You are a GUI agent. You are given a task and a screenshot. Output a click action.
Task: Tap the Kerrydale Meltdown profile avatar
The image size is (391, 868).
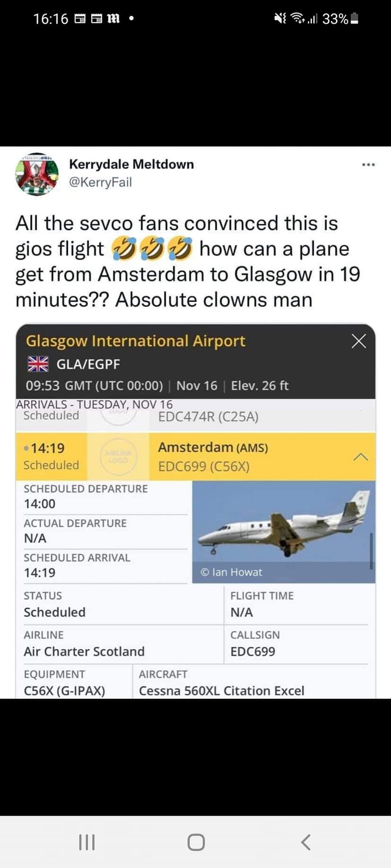click(x=37, y=174)
